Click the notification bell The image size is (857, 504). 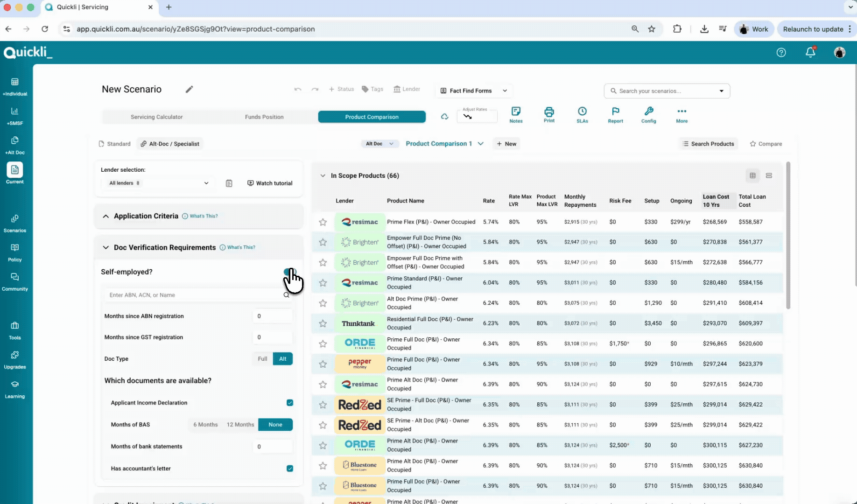pos(810,52)
